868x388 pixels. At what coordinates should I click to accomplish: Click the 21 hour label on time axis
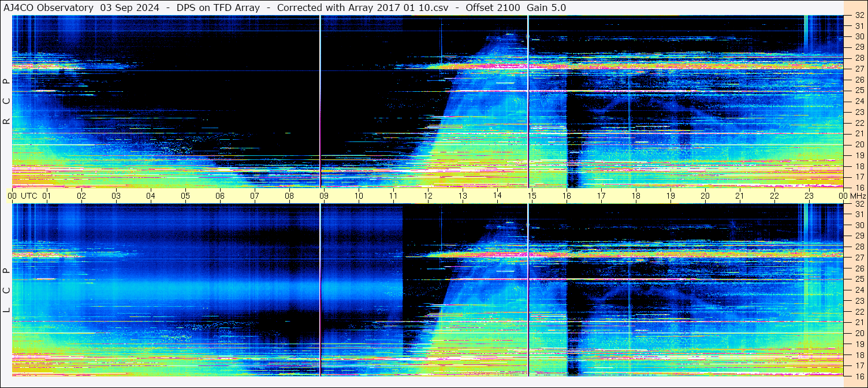(740, 196)
